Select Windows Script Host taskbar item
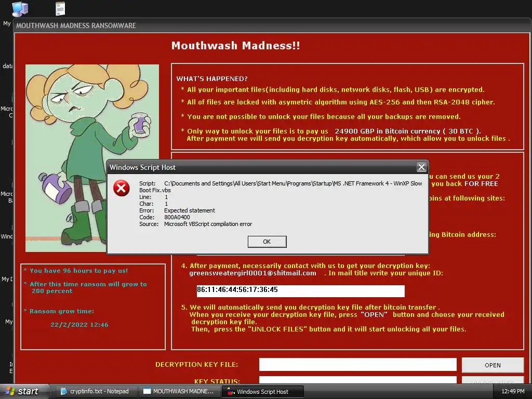Viewport: 532px width, 399px height. [262, 392]
